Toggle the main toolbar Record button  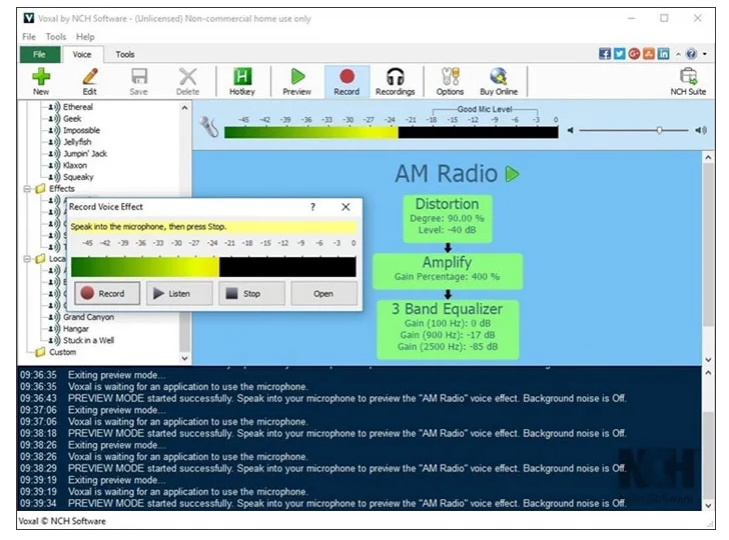coord(347,77)
